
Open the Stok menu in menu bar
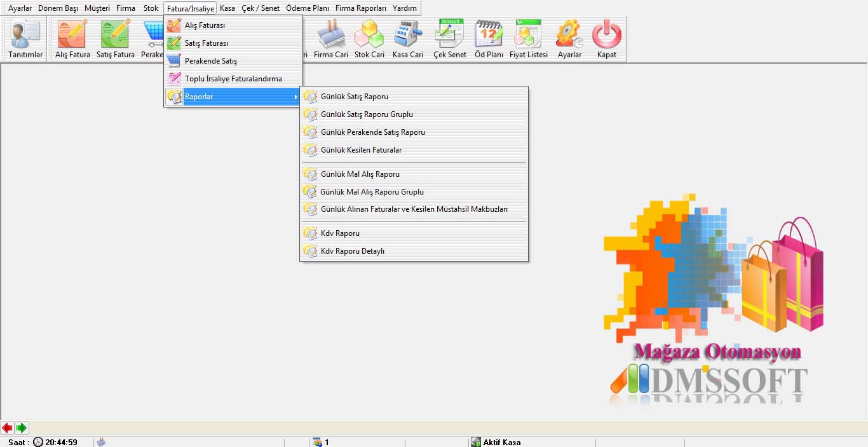point(151,8)
